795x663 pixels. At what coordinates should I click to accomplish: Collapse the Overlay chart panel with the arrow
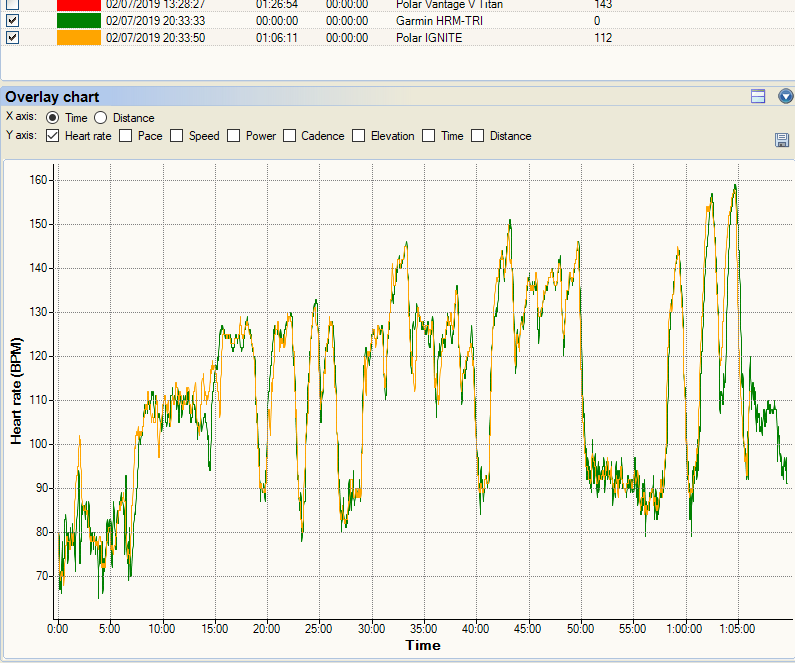point(785,96)
